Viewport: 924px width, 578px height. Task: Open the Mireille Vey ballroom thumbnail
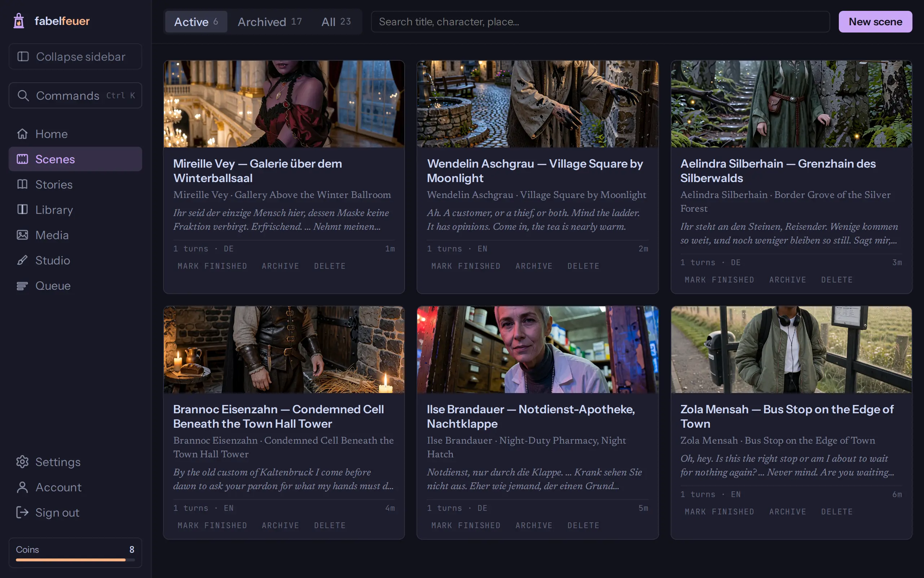click(284, 104)
